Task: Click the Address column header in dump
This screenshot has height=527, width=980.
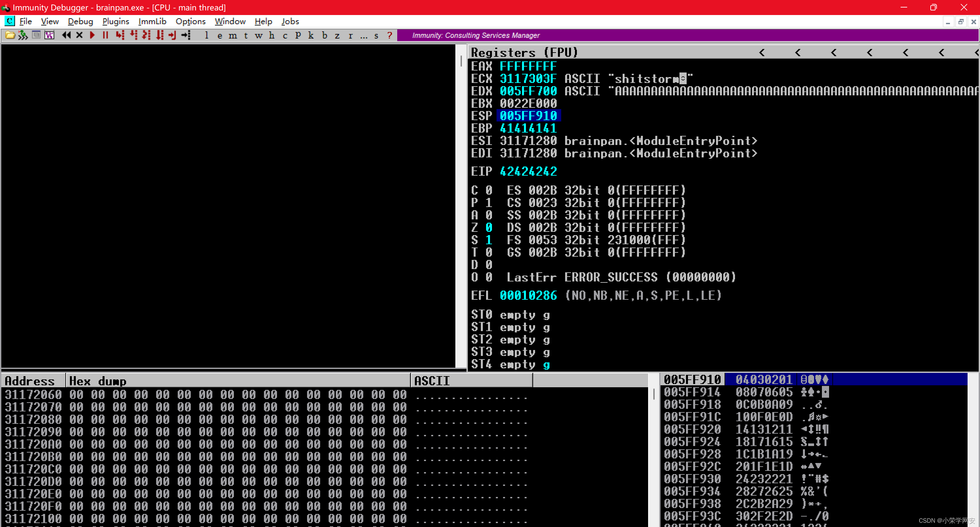Action: [33, 381]
